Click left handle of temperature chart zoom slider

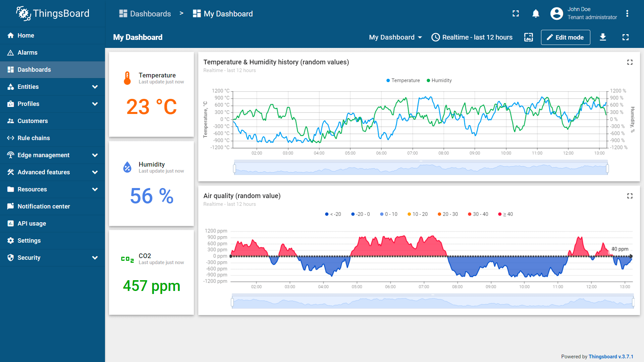pos(234,168)
